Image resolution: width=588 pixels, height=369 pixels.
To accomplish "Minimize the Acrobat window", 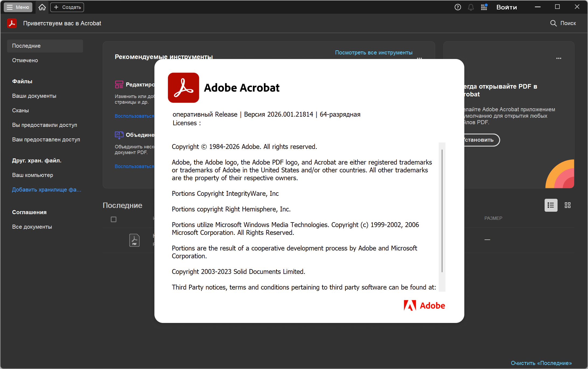I will click(x=538, y=7).
